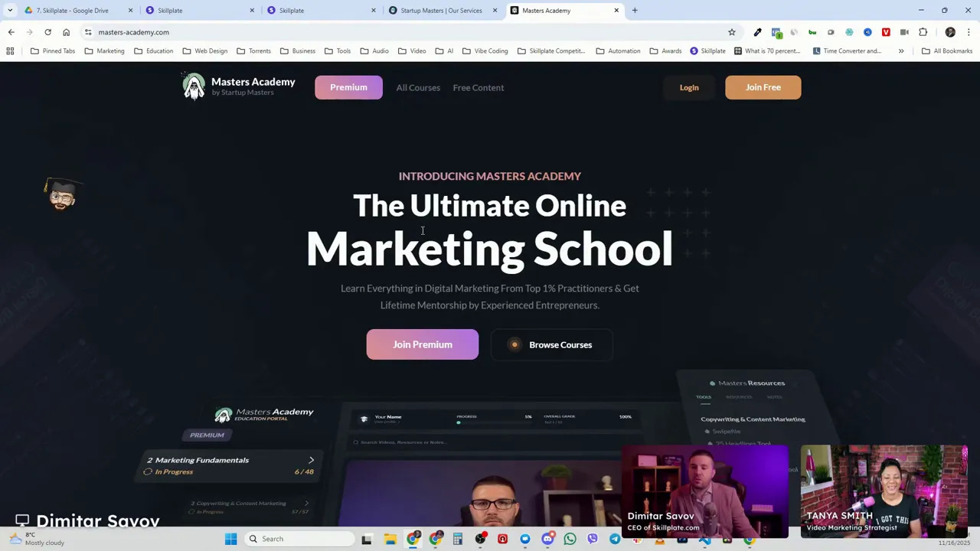The image size is (980, 551).
Task: Open the Windows Start menu
Action: 230,539
